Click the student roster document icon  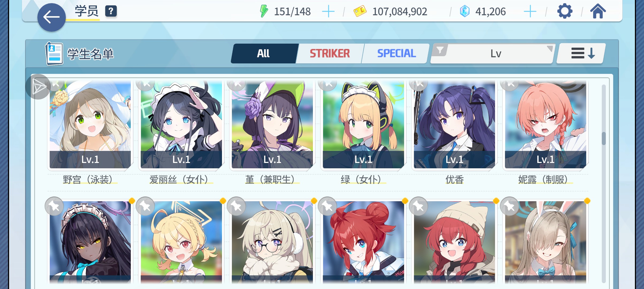[x=54, y=54]
